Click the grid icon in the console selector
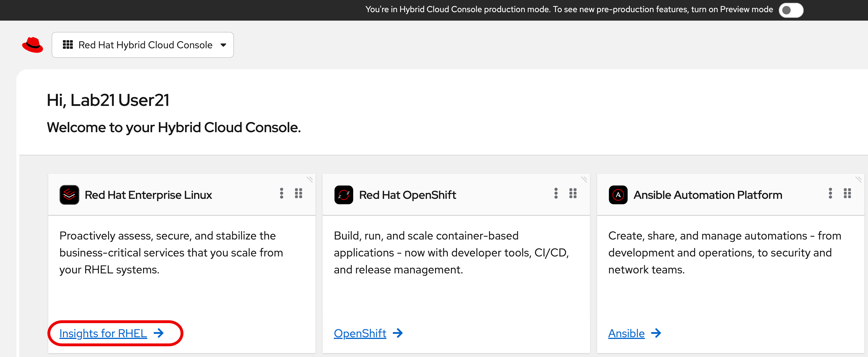Screen dimensions: 868x357 point(68,45)
